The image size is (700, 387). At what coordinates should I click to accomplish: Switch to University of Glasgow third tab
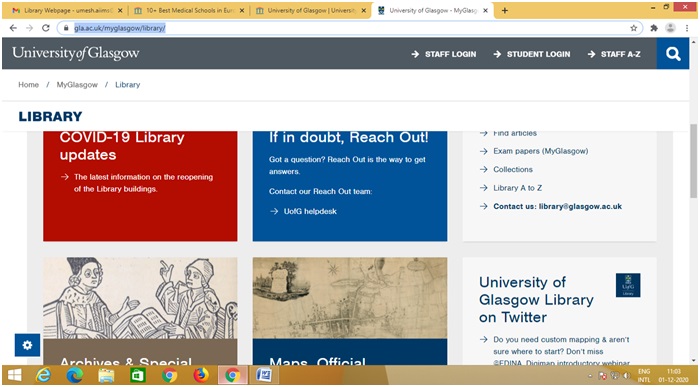pyautogui.click(x=311, y=11)
